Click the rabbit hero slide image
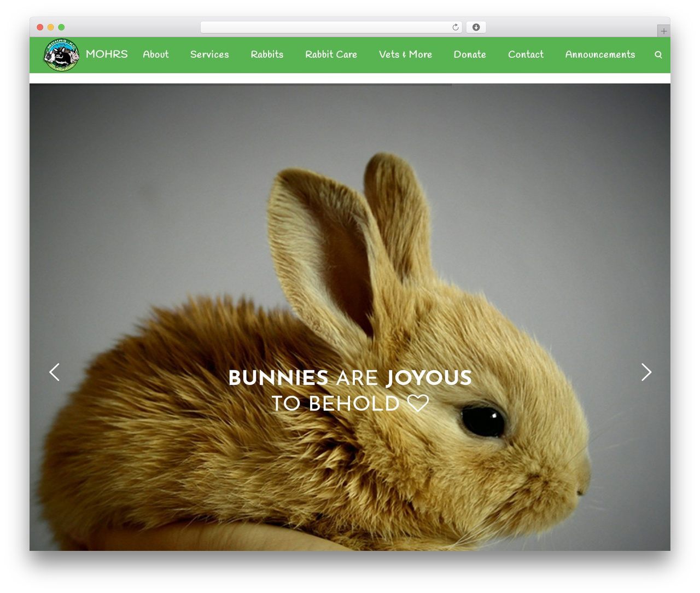 tap(350, 317)
